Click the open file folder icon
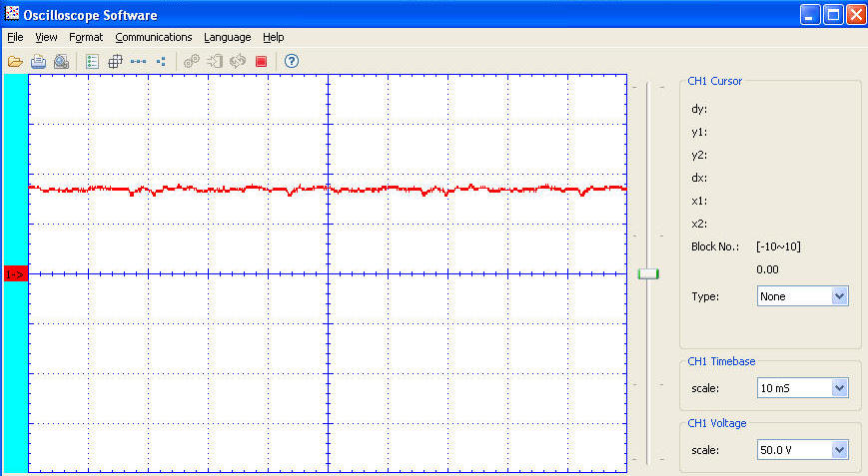 pos(15,61)
